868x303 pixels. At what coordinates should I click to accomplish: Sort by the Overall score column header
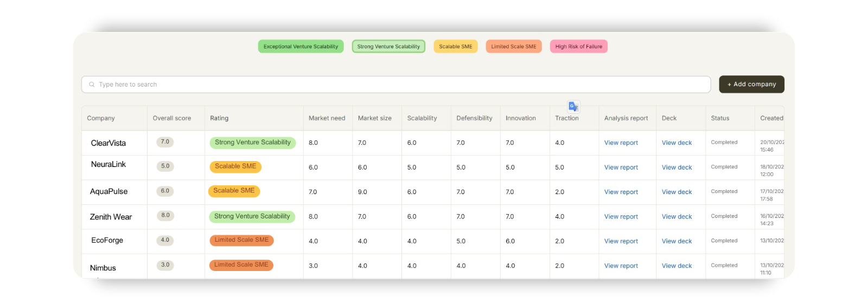(172, 118)
